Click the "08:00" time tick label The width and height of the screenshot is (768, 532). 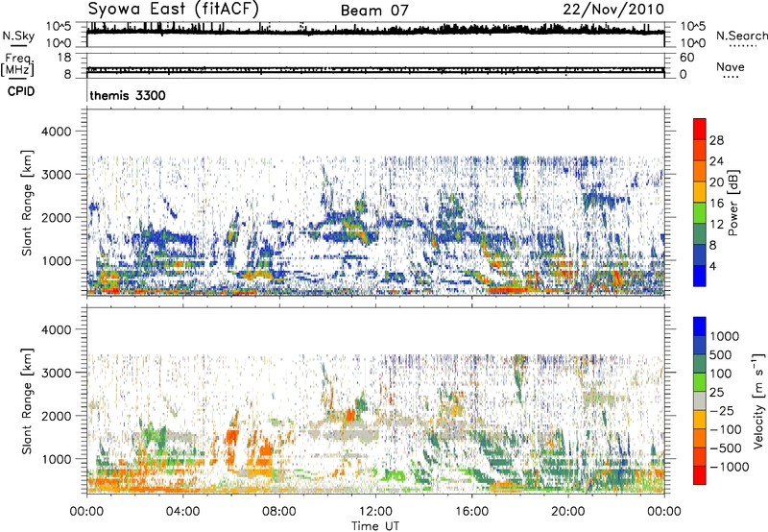[279, 512]
